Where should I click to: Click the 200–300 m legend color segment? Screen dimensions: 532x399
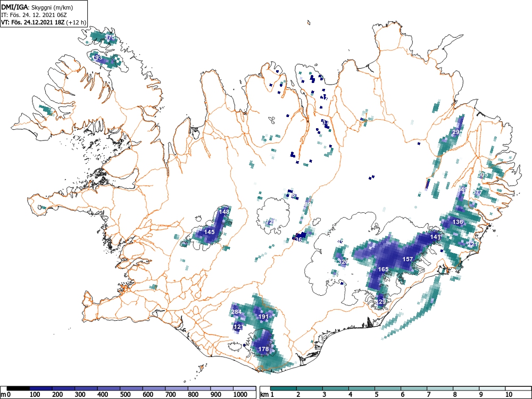(x=63, y=388)
